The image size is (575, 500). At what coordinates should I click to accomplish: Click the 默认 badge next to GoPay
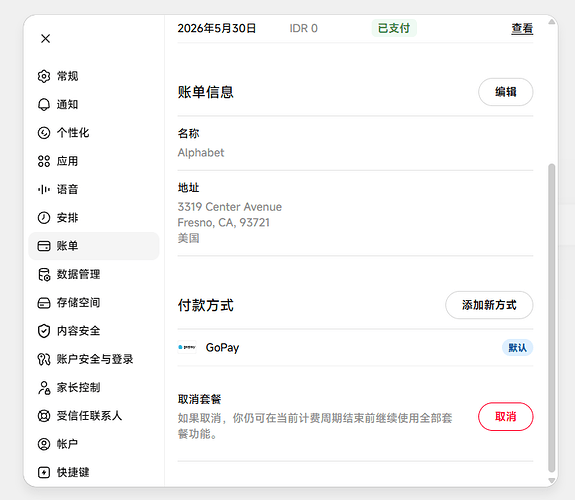click(517, 347)
